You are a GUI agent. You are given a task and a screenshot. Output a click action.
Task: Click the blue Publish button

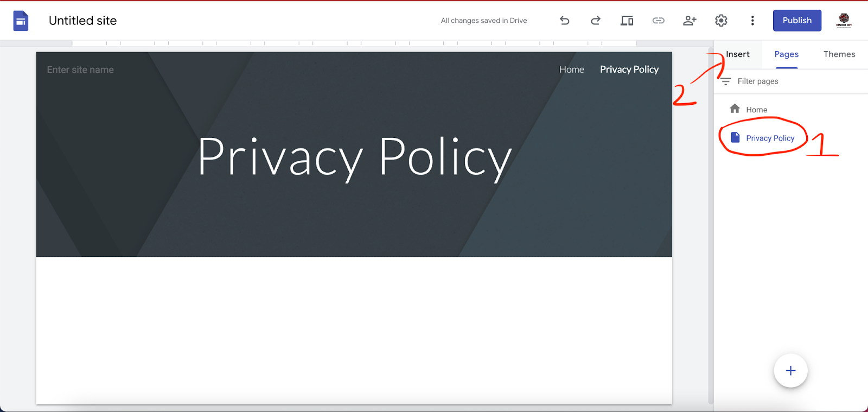point(796,21)
